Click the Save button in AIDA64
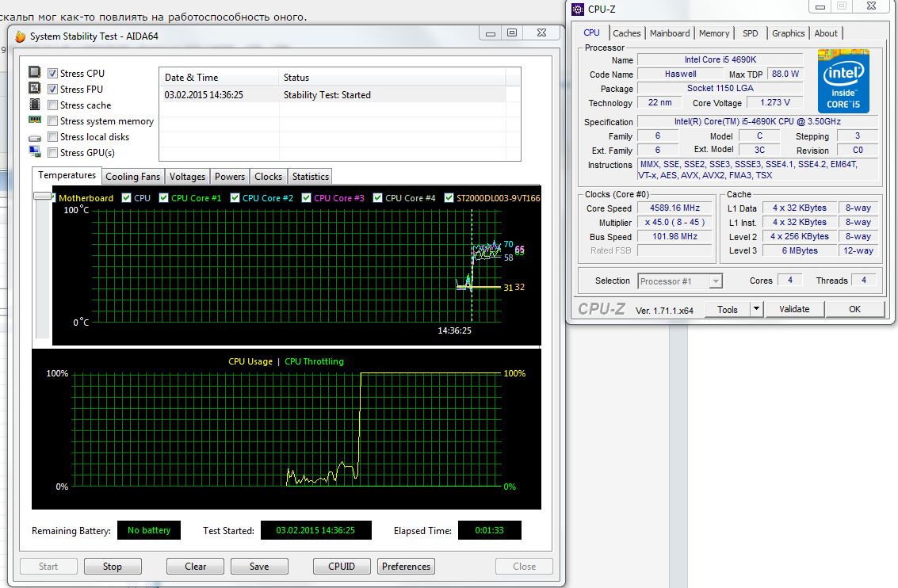This screenshot has width=898, height=588. (x=259, y=567)
